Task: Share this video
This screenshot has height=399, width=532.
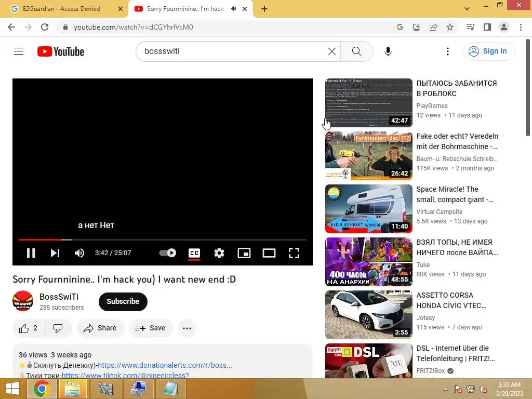Action: coord(100,328)
